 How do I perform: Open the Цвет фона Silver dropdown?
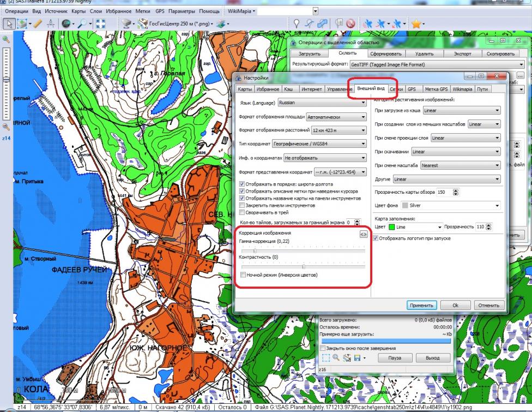[450, 206]
